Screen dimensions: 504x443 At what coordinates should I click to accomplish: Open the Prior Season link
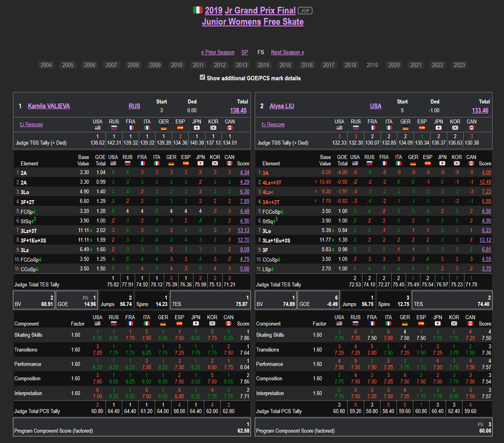point(218,52)
